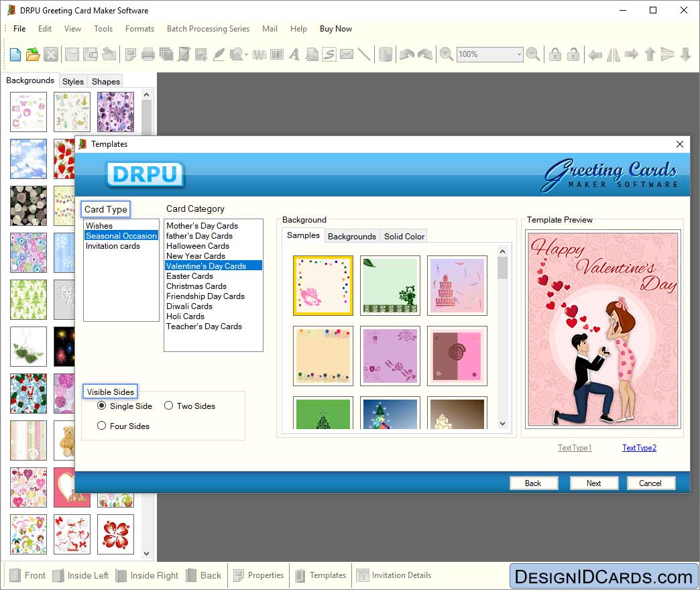Select the Four Sides radio button
The height and width of the screenshot is (590, 700).
pos(101,426)
